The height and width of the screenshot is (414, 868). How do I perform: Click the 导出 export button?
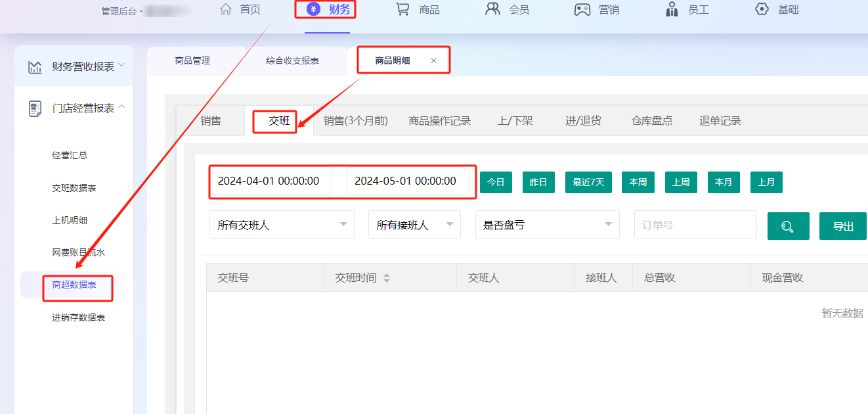[843, 226]
